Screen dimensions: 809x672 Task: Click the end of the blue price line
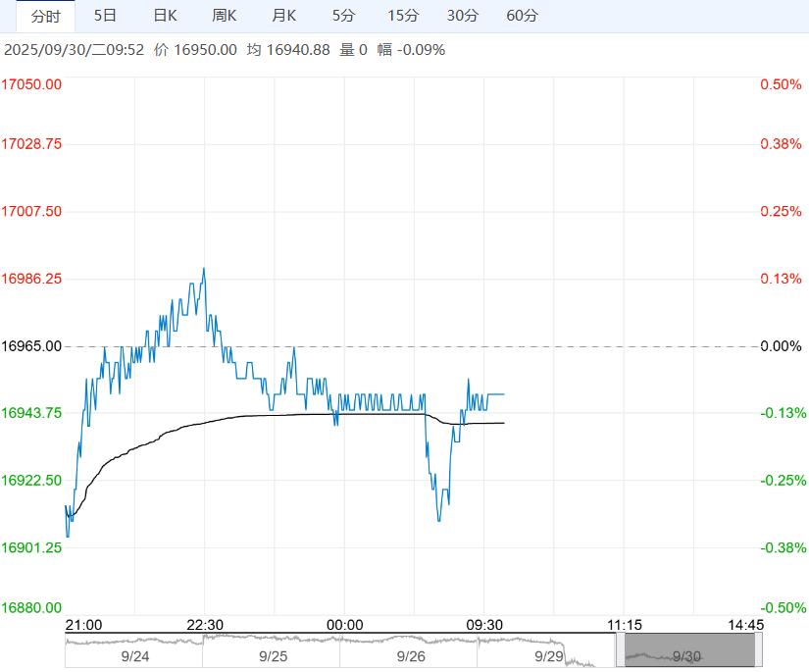point(504,394)
